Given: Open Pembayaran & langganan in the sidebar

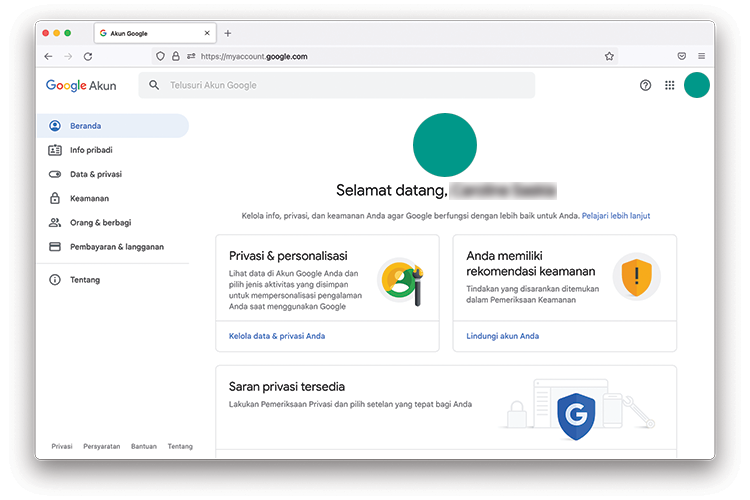Looking at the screenshot, I should coord(113,247).
